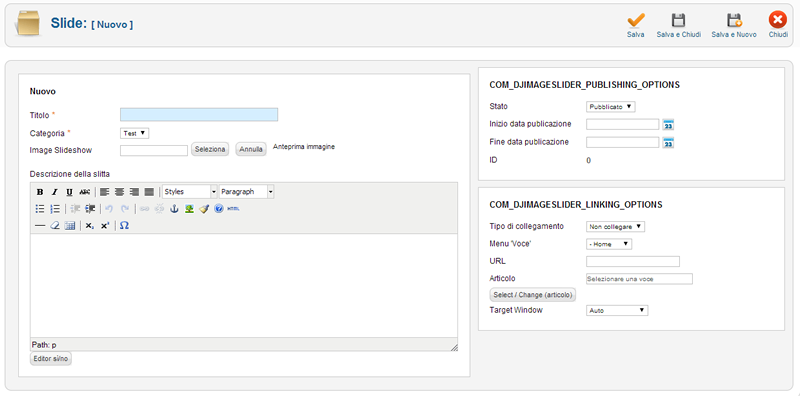Screen dimensions: 800x396
Task: Click Salva e Nuovo in the toolbar
Action: click(734, 25)
